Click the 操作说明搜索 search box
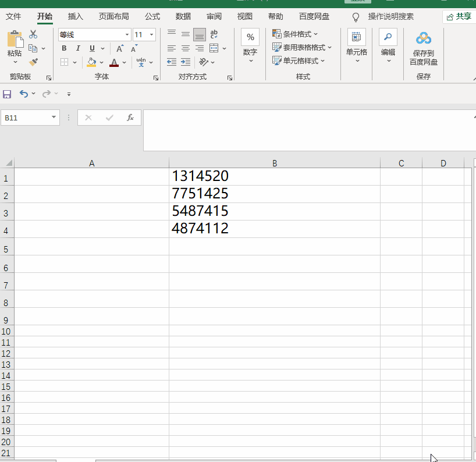The image size is (476, 462). tap(390, 16)
